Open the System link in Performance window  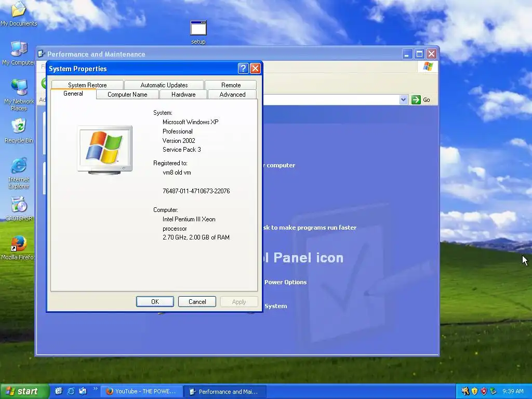point(275,306)
